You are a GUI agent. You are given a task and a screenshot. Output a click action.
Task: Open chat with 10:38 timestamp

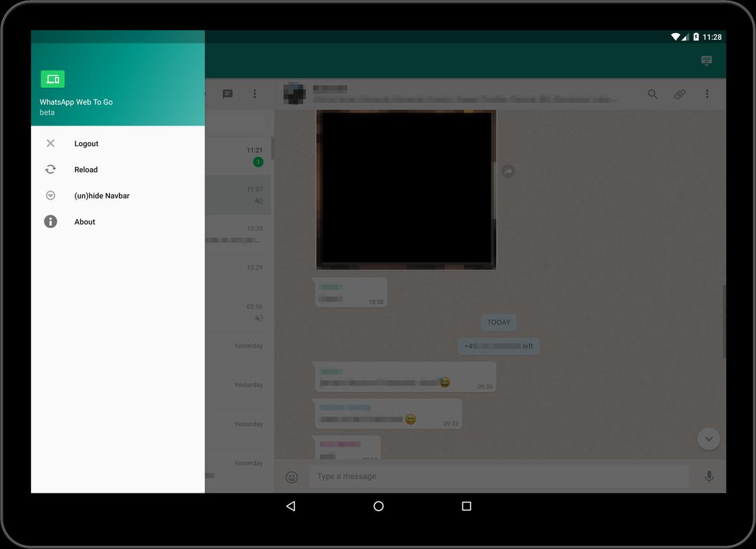coord(239,235)
